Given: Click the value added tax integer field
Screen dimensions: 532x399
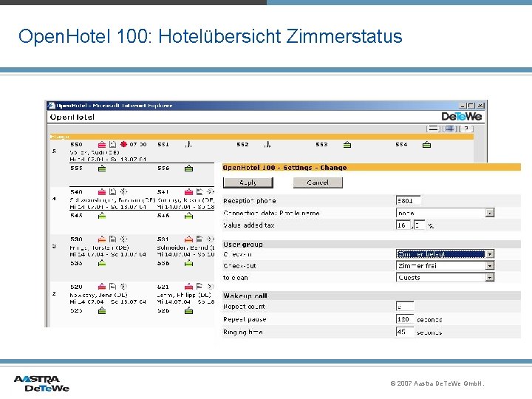Looking at the screenshot, I should [403, 225].
